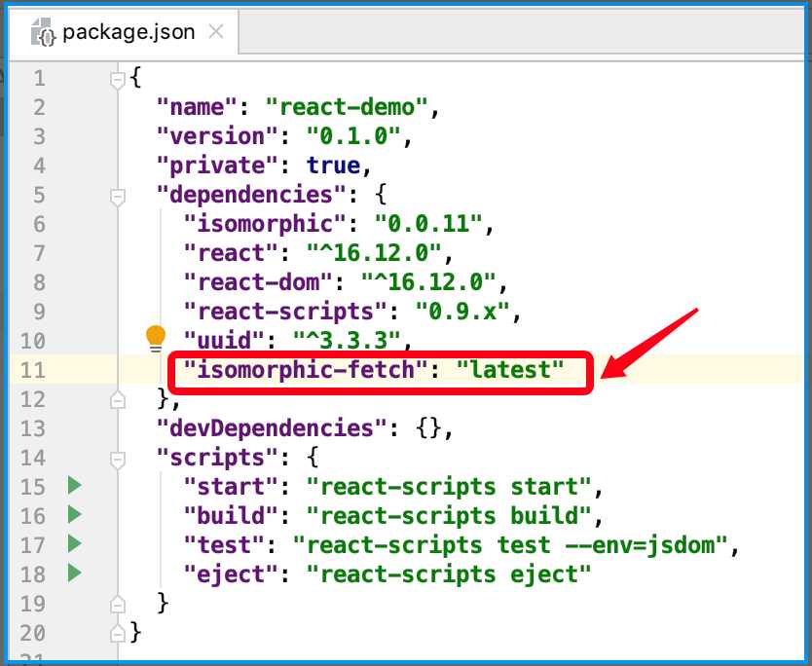Click line number 5 in the gutter
Viewport: 812px width, 666px height.
[39, 196]
